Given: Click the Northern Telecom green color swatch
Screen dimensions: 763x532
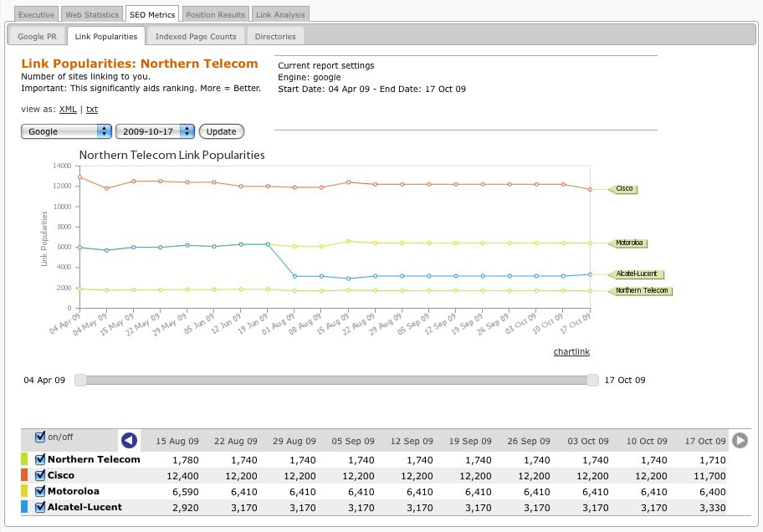Looking at the screenshot, I should (x=24, y=459).
